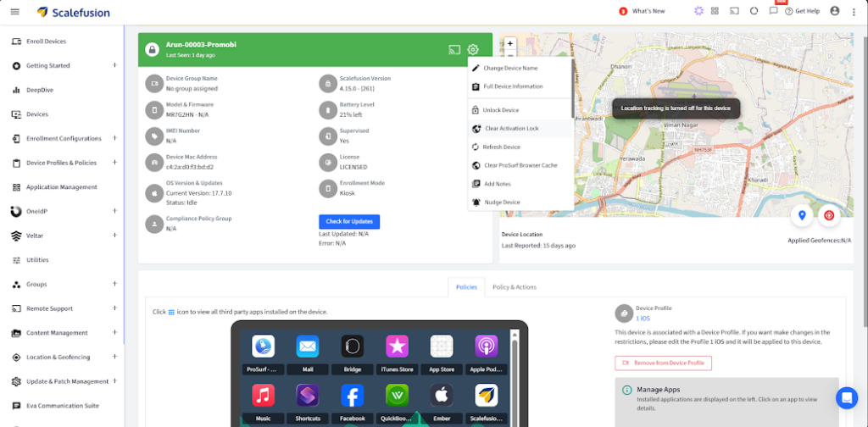Click the settings menu scrollbar

(572, 88)
